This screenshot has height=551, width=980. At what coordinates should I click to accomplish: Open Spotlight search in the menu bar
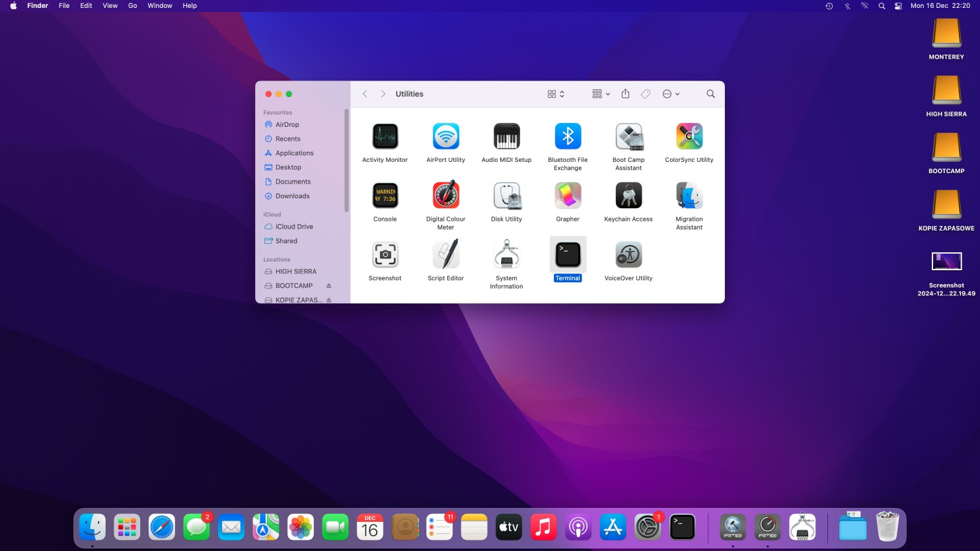pyautogui.click(x=882, y=6)
